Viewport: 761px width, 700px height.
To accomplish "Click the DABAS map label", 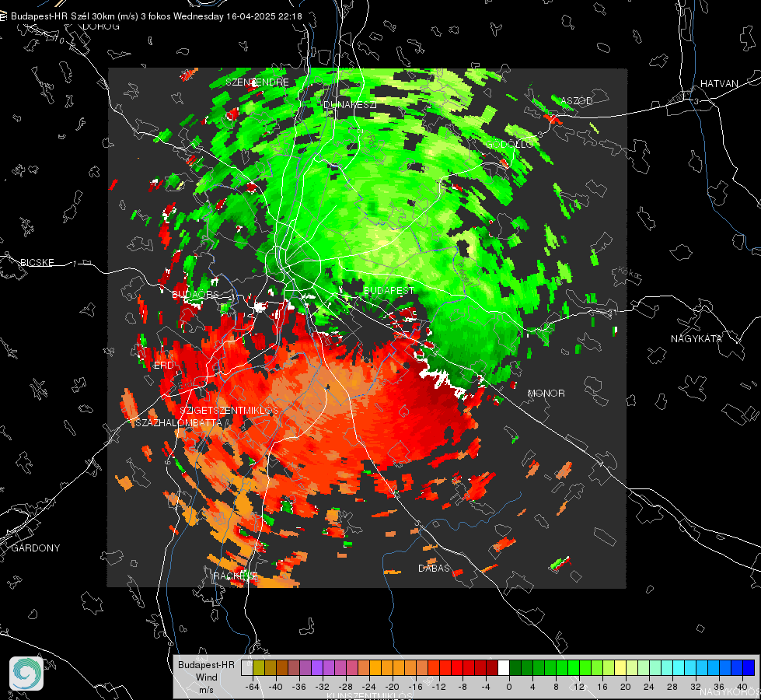I will [x=435, y=569].
